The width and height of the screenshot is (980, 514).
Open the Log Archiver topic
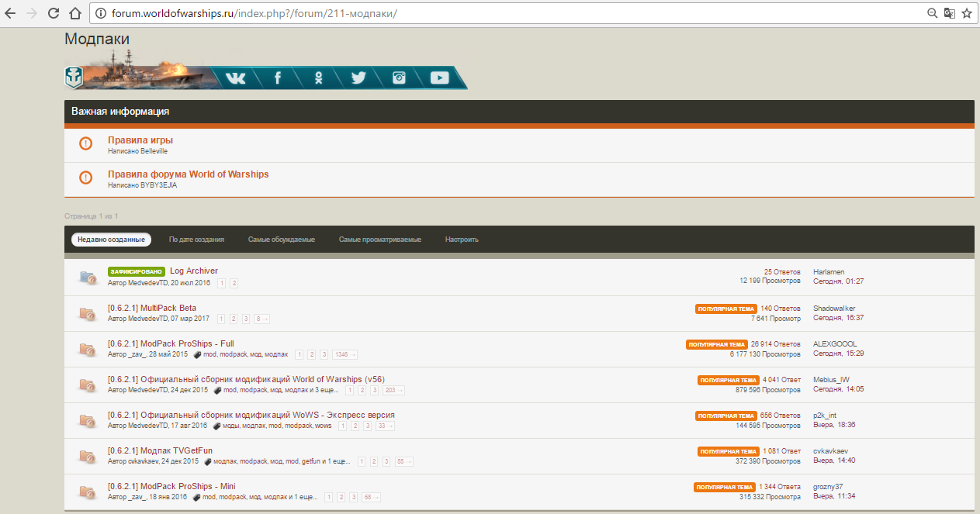point(194,271)
